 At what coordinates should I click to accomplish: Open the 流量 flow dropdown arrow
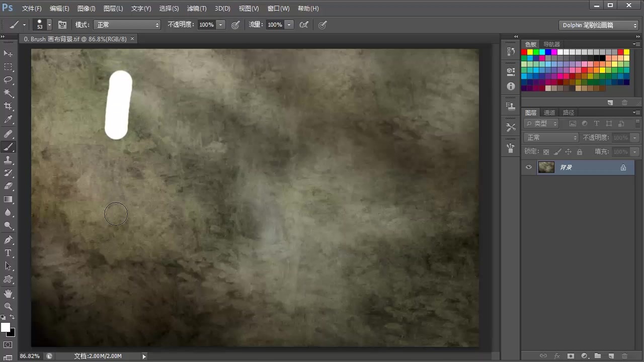[x=289, y=25]
